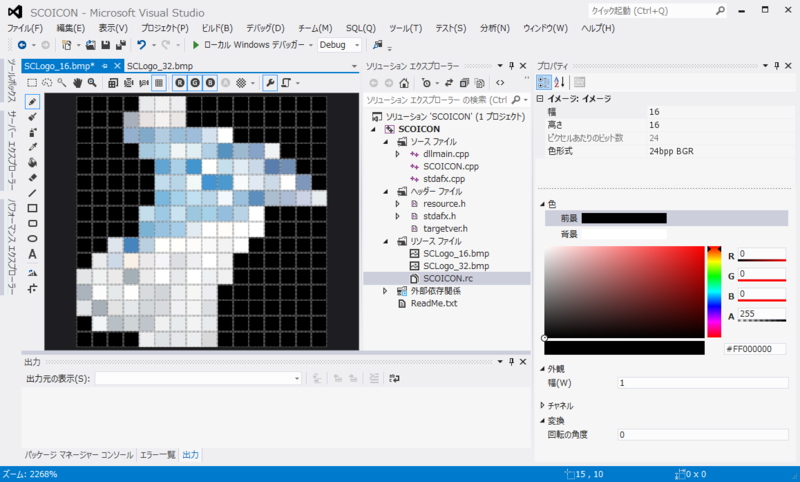Image resolution: width=800 pixels, height=482 pixels.
Task: Click the Save All icon
Action: click(120, 45)
